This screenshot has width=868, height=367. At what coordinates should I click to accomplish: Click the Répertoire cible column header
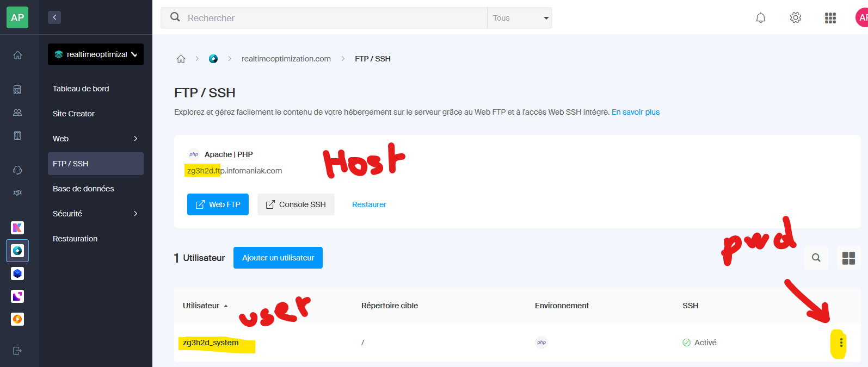point(390,306)
